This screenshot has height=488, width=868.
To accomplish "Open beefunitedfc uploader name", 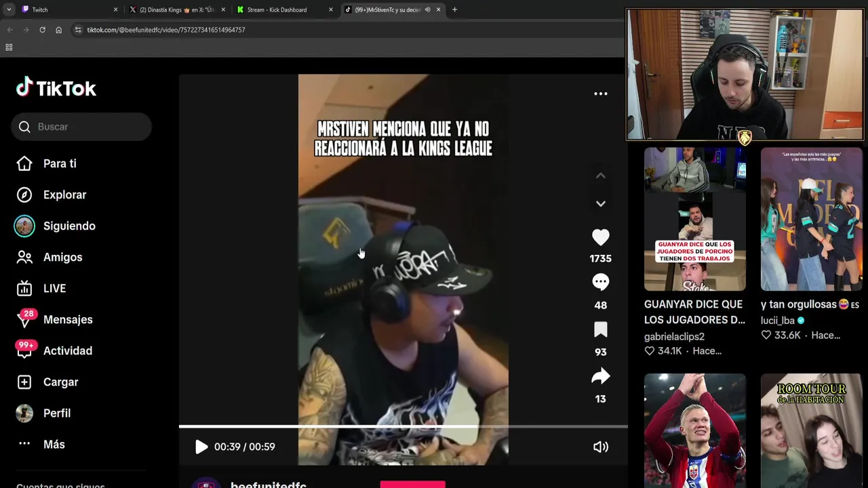I will pos(269,484).
